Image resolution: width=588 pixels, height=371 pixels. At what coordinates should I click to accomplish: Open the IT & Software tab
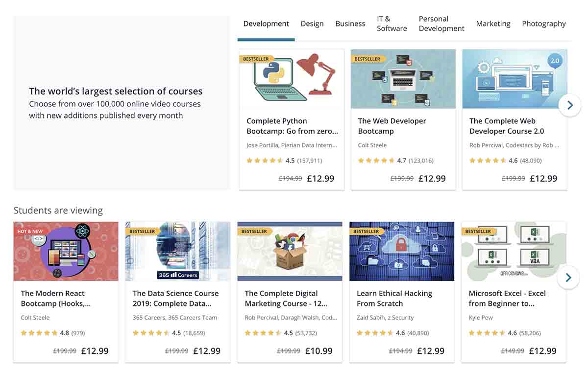tap(392, 23)
